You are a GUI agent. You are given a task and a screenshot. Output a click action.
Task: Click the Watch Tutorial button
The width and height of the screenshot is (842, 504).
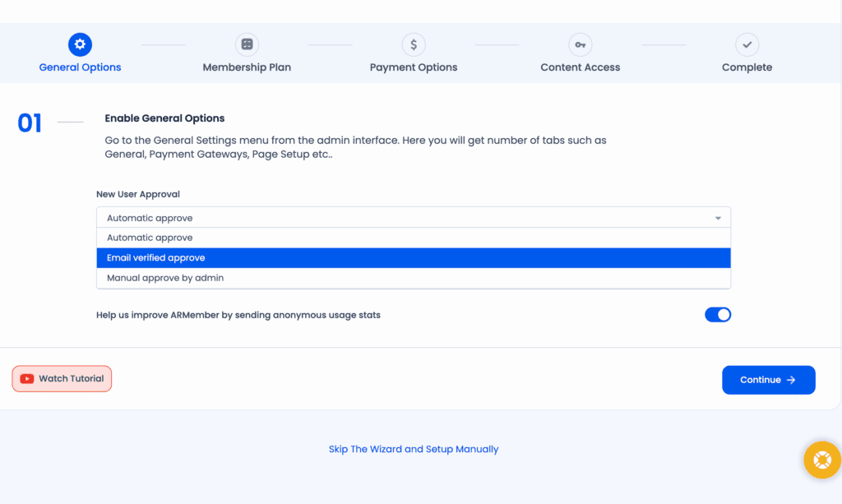tap(62, 379)
